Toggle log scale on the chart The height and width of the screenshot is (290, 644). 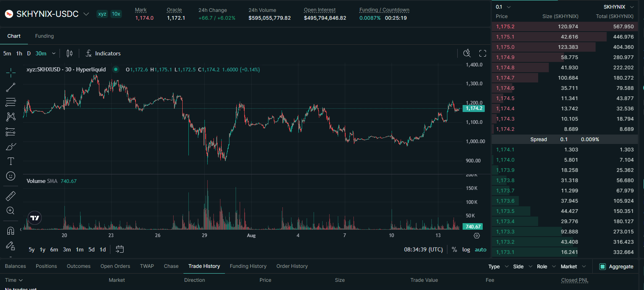coord(466,249)
